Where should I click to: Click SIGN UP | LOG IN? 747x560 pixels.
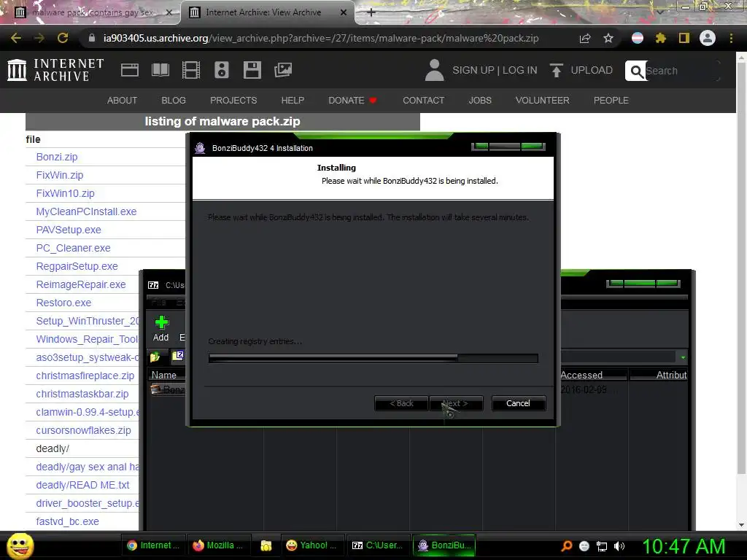tap(495, 70)
